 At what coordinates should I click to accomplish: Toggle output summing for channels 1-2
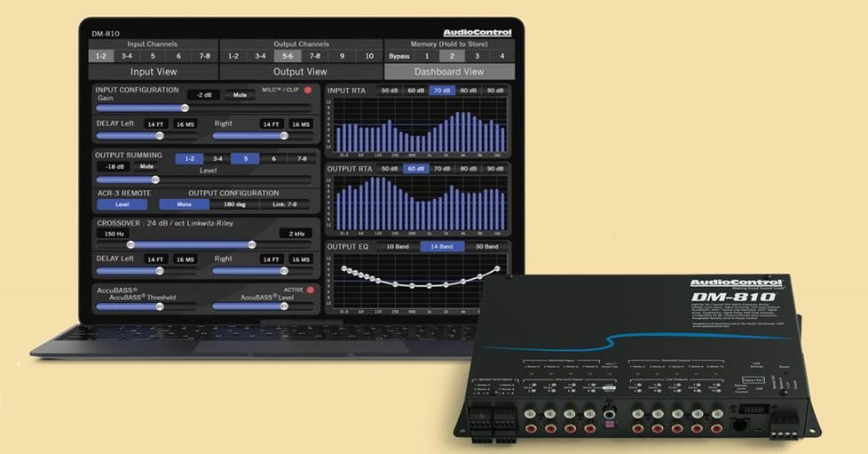189,159
